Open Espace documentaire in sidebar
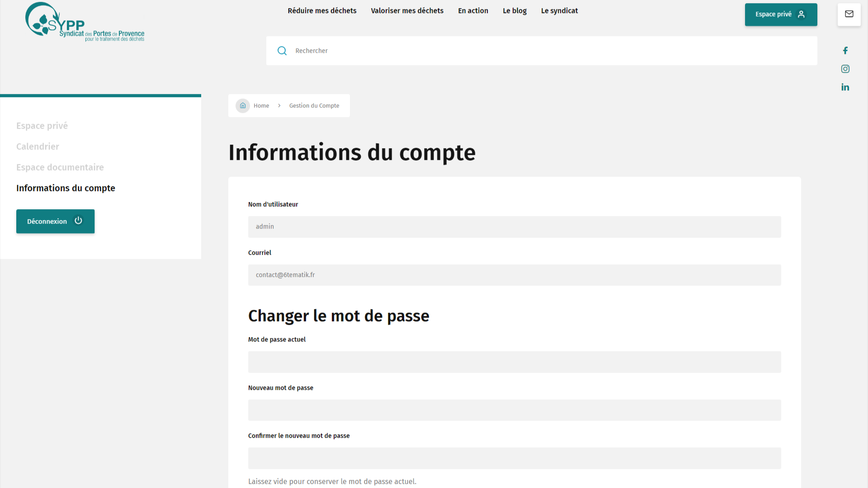The height and width of the screenshot is (488, 868). tap(60, 167)
